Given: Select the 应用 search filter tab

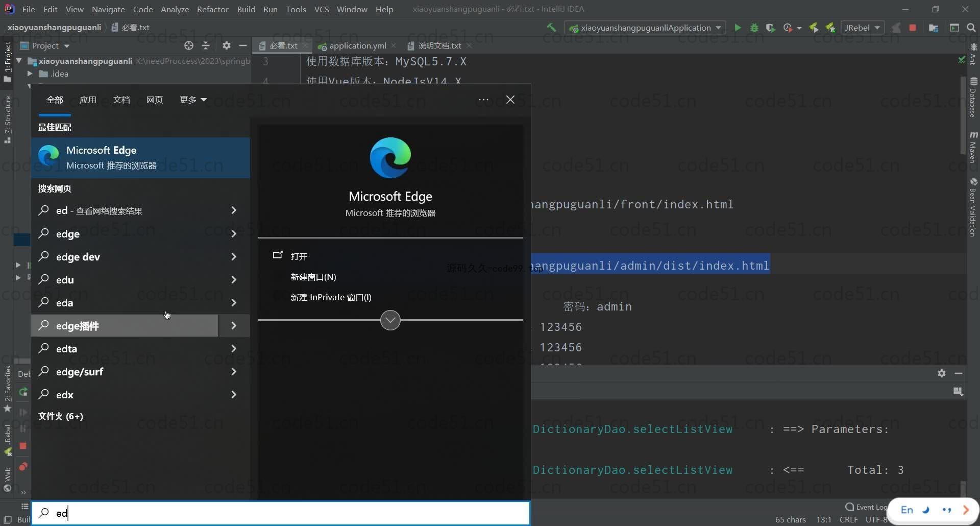Looking at the screenshot, I should (x=88, y=100).
